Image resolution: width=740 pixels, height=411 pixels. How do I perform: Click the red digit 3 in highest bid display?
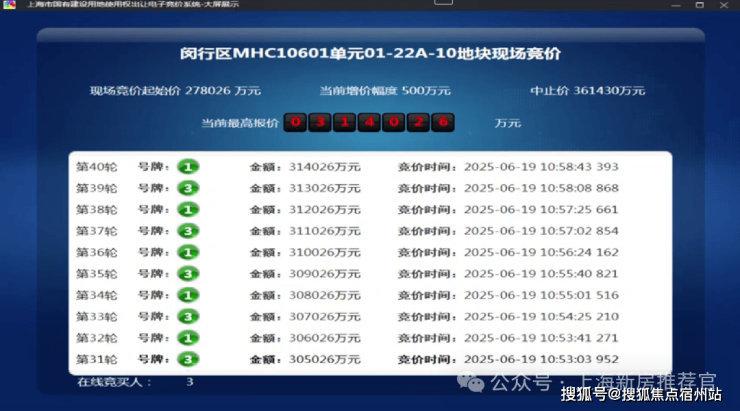(x=320, y=123)
